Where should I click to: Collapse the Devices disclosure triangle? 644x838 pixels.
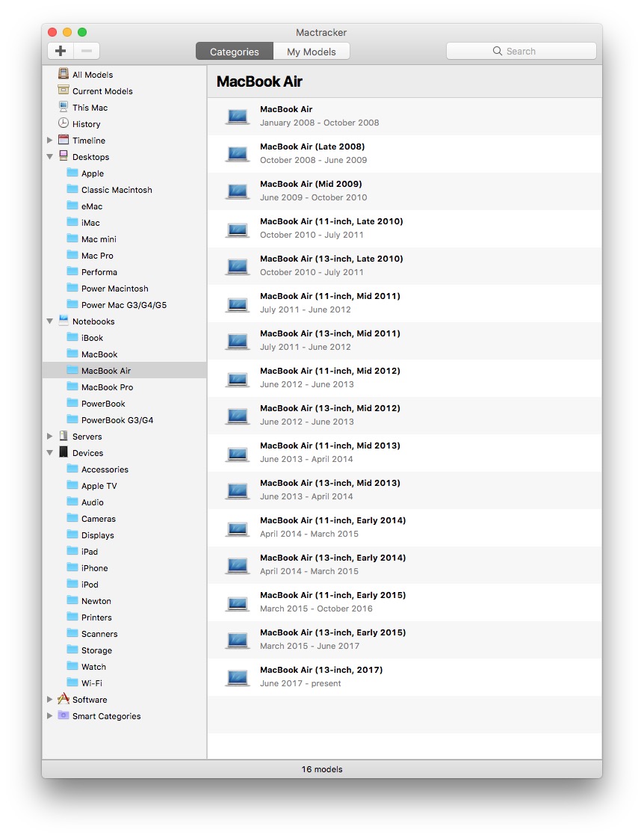pos(49,453)
